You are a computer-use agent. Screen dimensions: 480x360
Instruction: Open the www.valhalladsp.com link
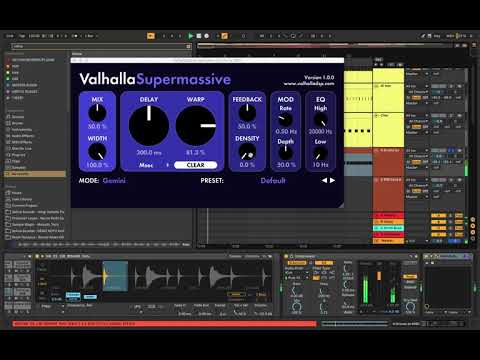[309, 83]
